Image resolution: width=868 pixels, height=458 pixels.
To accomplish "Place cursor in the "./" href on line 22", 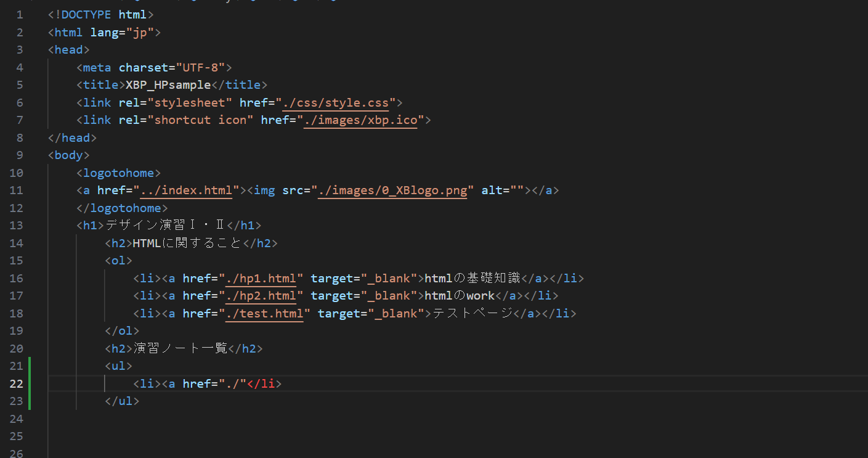I will (x=233, y=383).
